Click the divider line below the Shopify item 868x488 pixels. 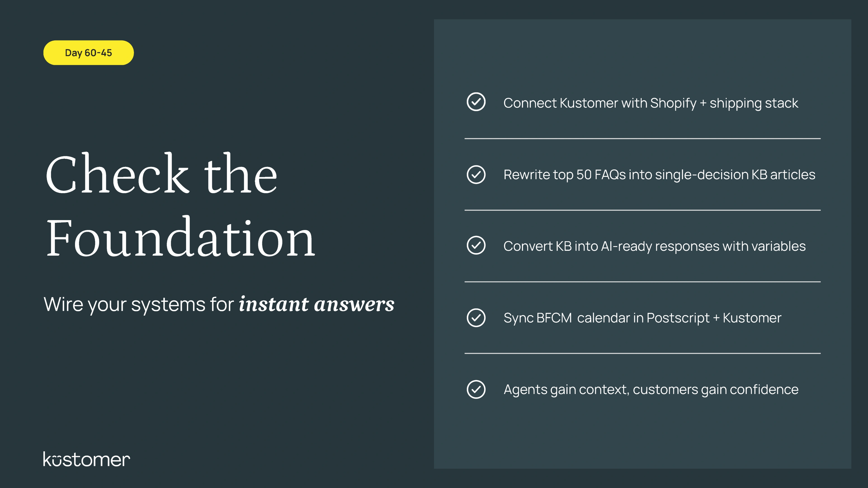[643, 138]
